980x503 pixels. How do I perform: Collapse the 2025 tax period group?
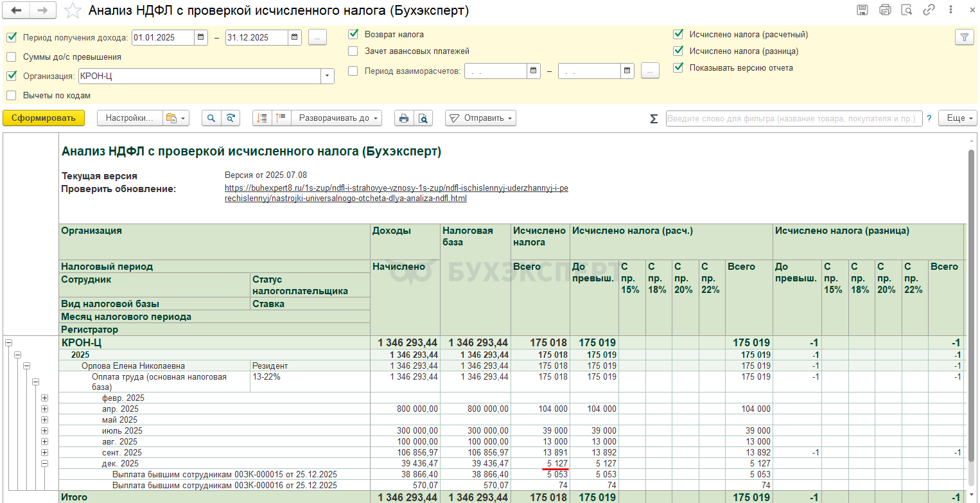(17, 355)
